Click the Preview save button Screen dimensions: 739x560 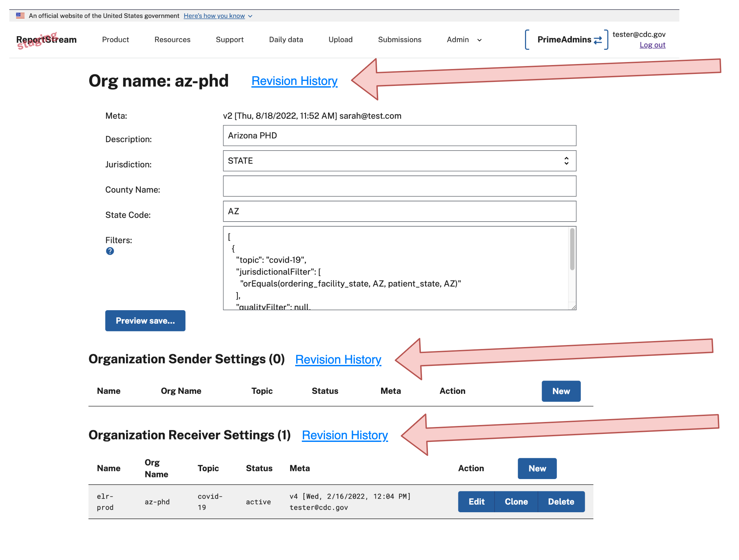point(145,320)
